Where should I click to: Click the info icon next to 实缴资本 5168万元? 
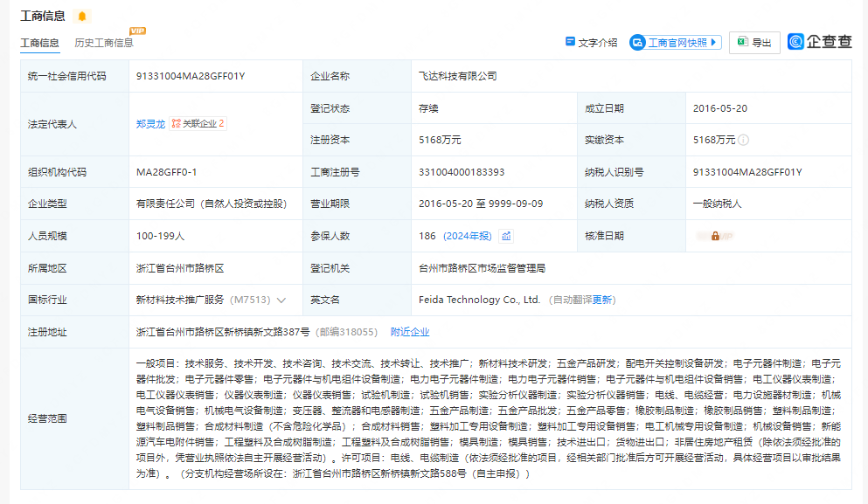743,140
